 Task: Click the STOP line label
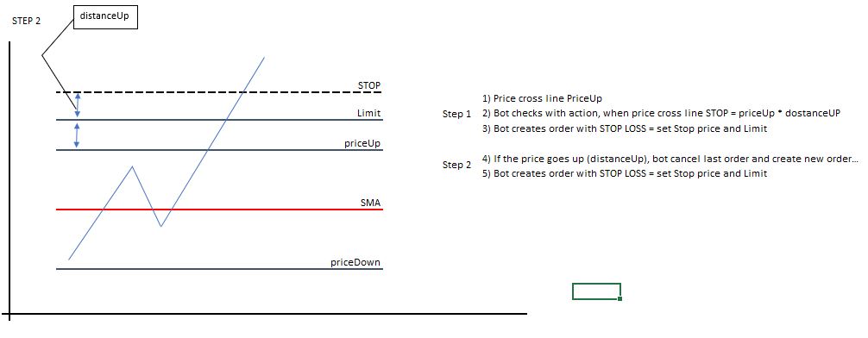pos(369,85)
